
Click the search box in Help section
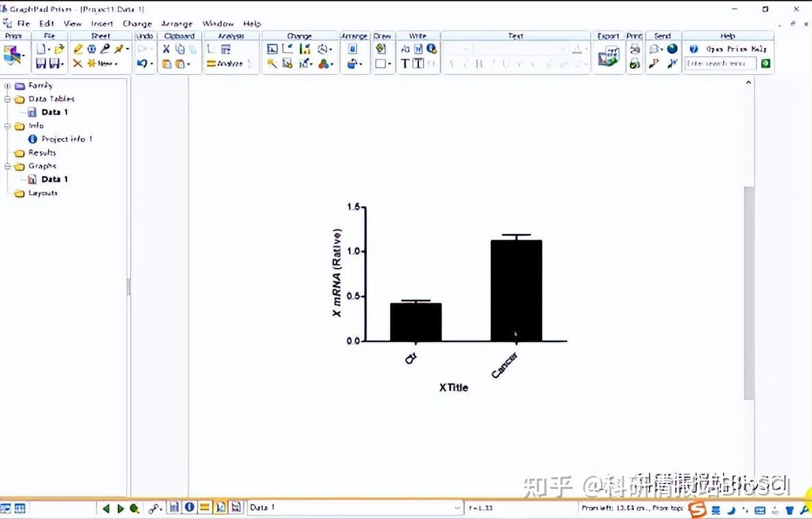pos(719,62)
